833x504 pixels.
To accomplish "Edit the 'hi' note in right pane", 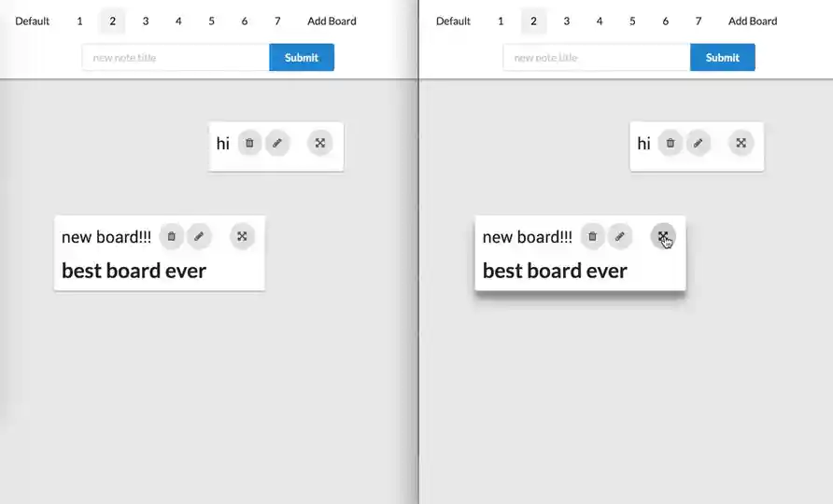I will click(699, 143).
